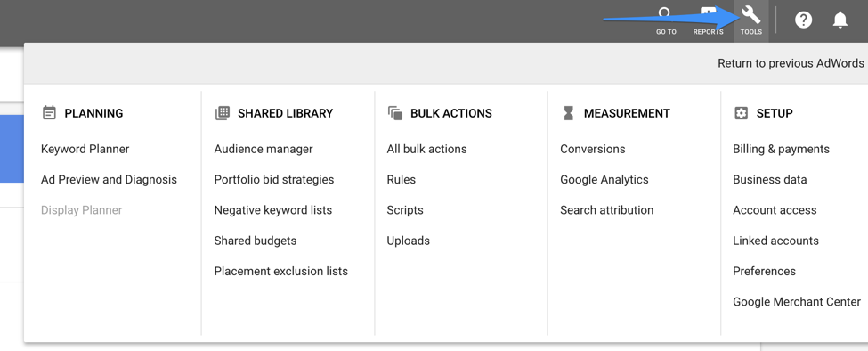Open the Reports icon
The height and width of the screenshot is (351, 868).
point(708,14)
